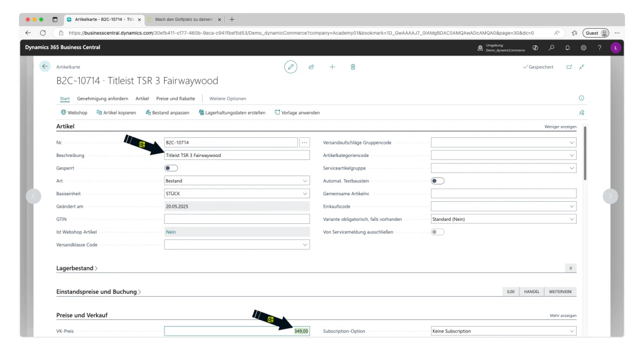The height and width of the screenshot is (363, 644).
Task: Click the Beschreibung input field
Action: (x=237, y=155)
